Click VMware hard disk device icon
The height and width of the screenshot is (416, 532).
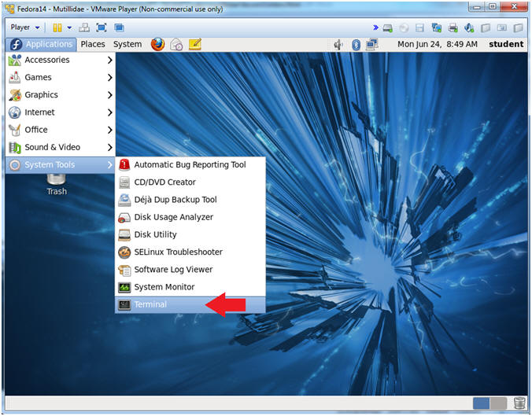[x=387, y=28]
